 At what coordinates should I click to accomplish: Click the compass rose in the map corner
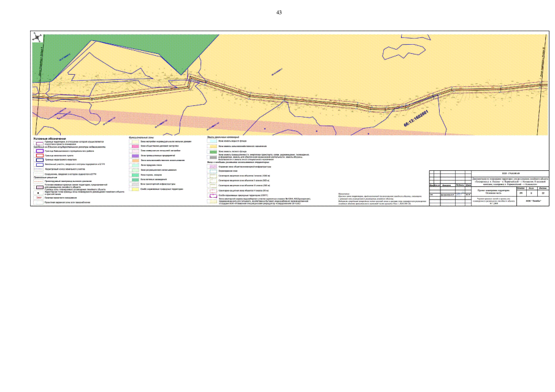pyautogui.click(x=38, y=38)
